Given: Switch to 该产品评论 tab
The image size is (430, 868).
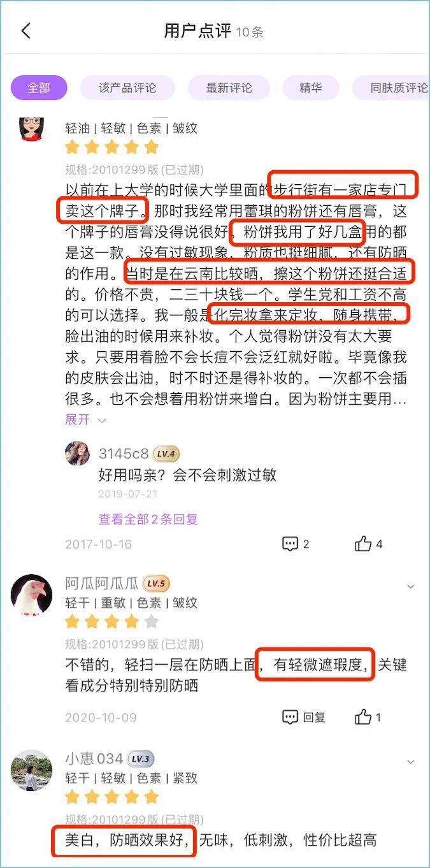Looking at the screenshot, I should (x=127, y=88).
